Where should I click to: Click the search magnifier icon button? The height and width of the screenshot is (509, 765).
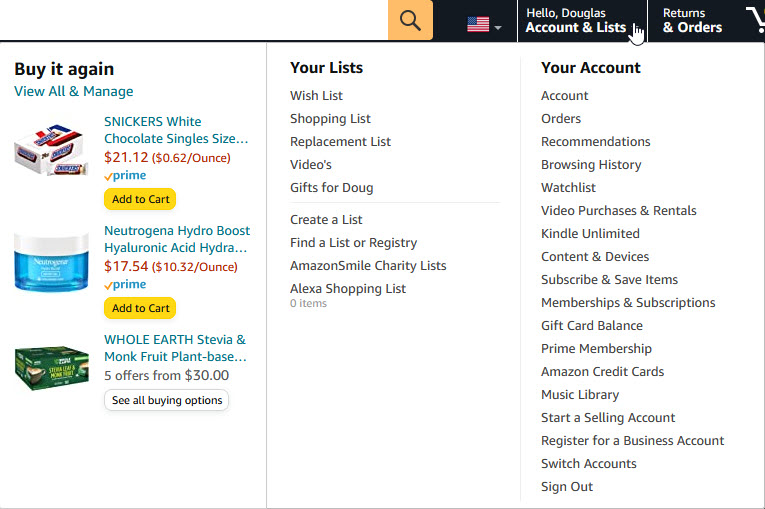[410, 20]
